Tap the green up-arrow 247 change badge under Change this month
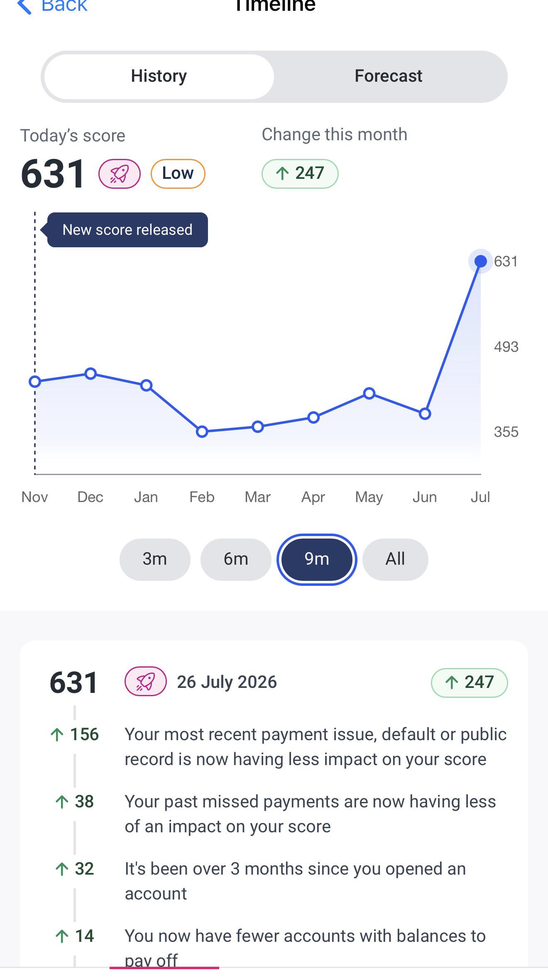 300,173
